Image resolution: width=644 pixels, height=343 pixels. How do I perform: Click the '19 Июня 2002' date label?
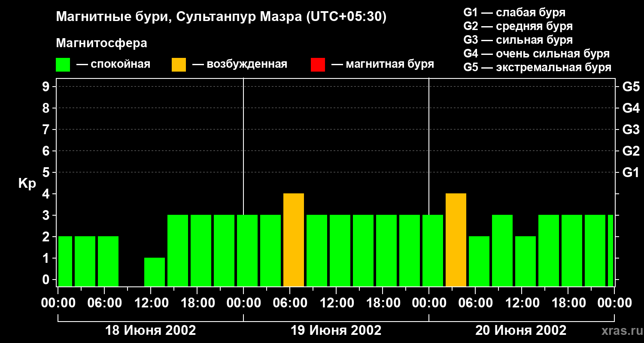(336, 331)
